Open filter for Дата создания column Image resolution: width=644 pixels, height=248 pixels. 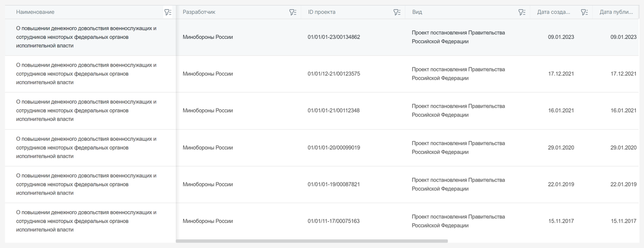(584, 12)
